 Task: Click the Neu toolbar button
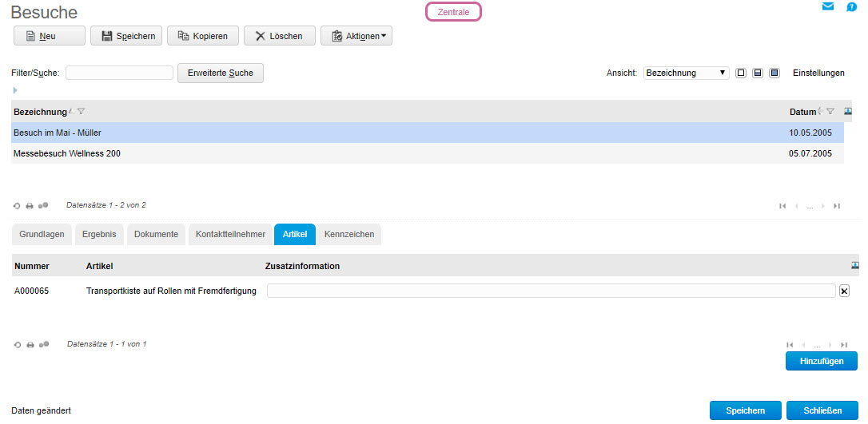pos(50,36)
